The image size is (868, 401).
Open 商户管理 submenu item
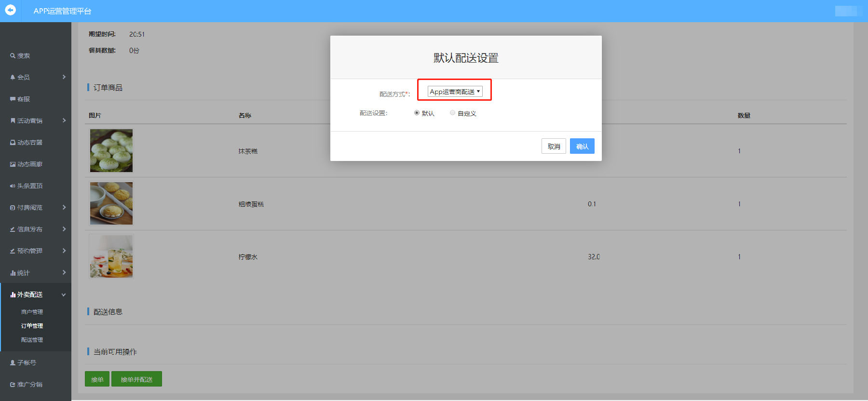pos(32,312)
